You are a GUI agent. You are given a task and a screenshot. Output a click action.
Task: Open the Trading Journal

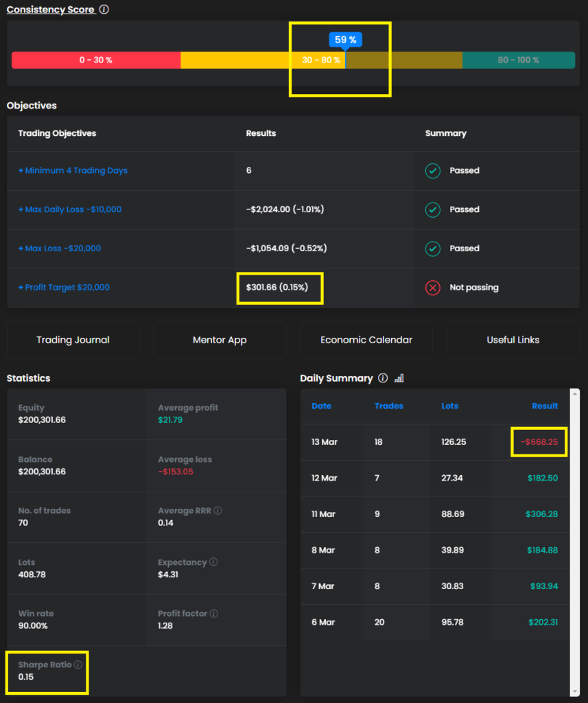[73, 340]
